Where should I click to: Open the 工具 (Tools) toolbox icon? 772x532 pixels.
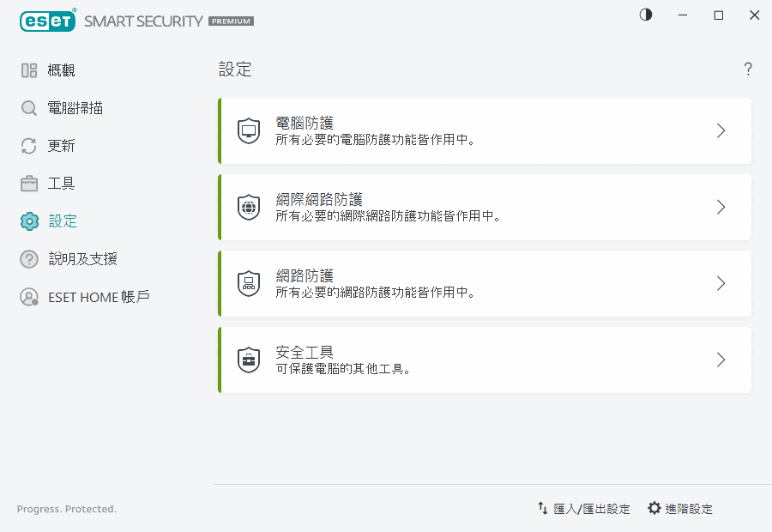[x=27, y=183]
